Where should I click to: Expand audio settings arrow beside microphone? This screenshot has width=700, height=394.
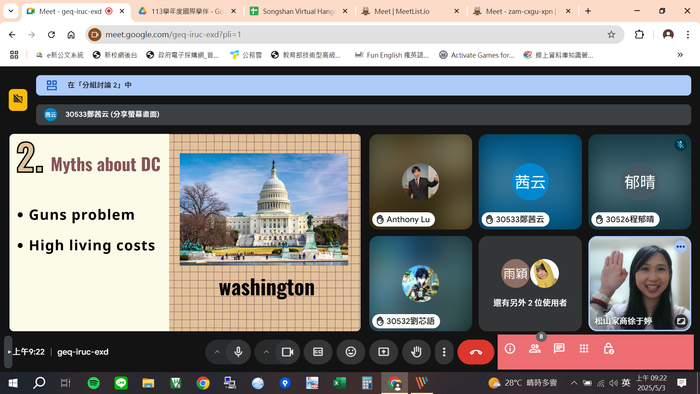217,352
